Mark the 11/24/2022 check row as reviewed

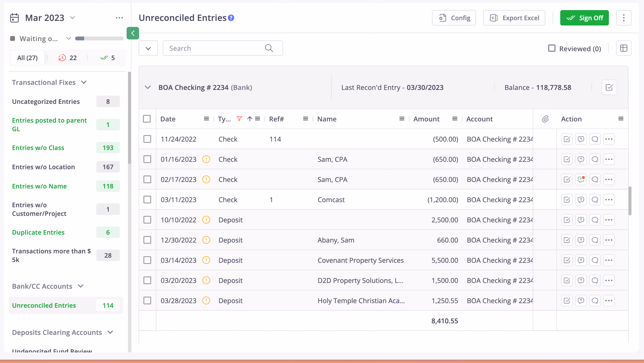click(567, 139)
